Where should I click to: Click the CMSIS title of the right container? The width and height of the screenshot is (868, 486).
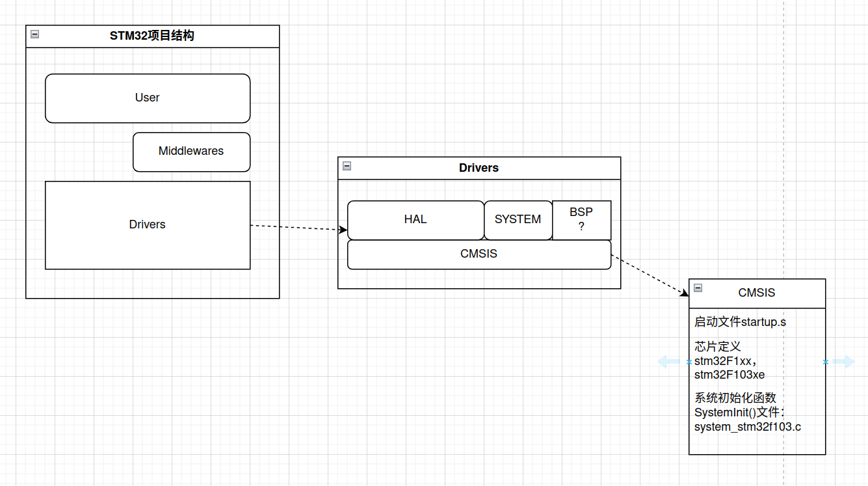pos(757,293)
